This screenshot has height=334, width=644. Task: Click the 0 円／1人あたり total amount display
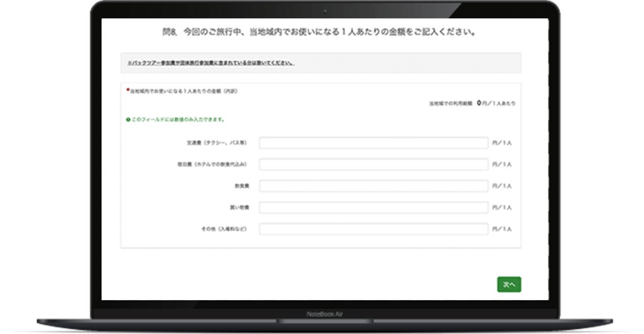click(x=496, y=103)
